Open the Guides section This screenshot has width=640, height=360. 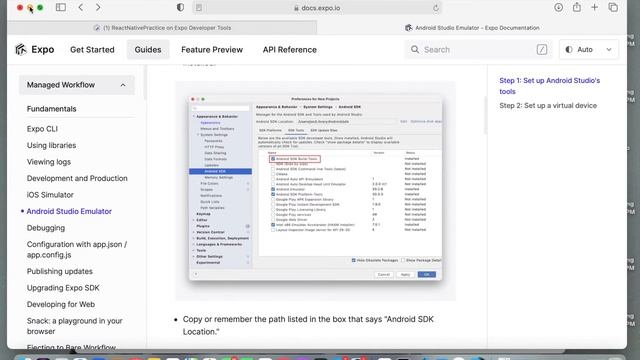point(148,49)
